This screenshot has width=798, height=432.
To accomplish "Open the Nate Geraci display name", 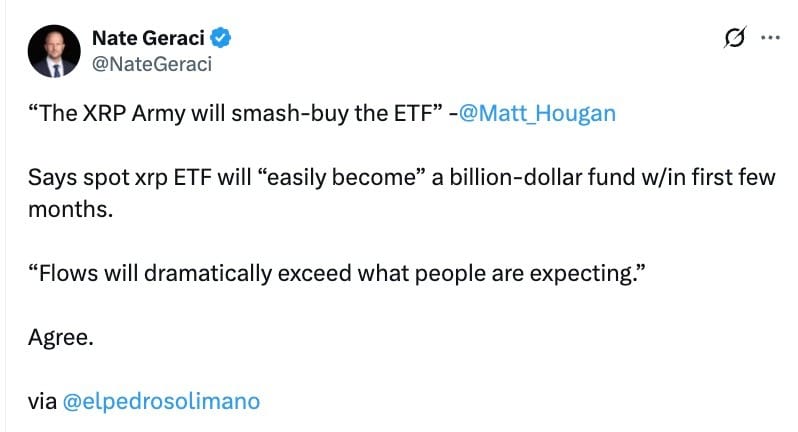I will coord(149,39).
